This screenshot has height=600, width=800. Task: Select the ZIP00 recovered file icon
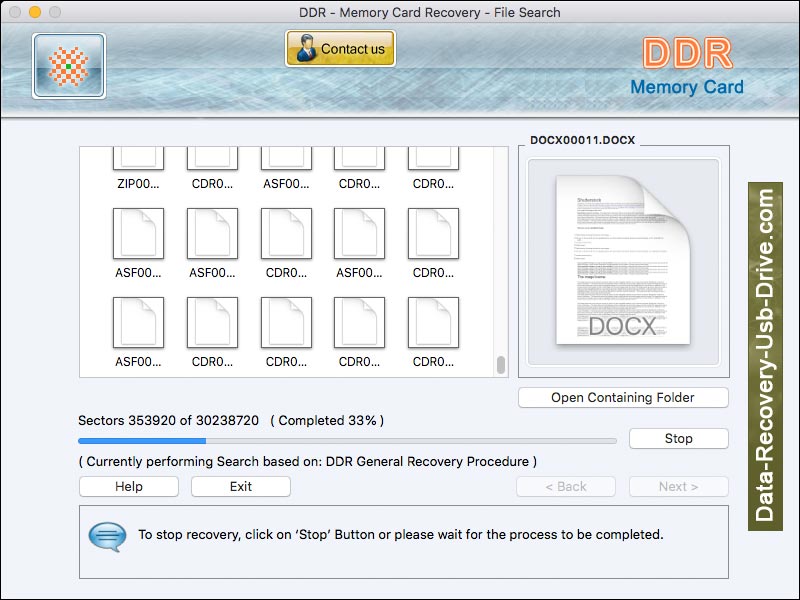pos(138,162)
